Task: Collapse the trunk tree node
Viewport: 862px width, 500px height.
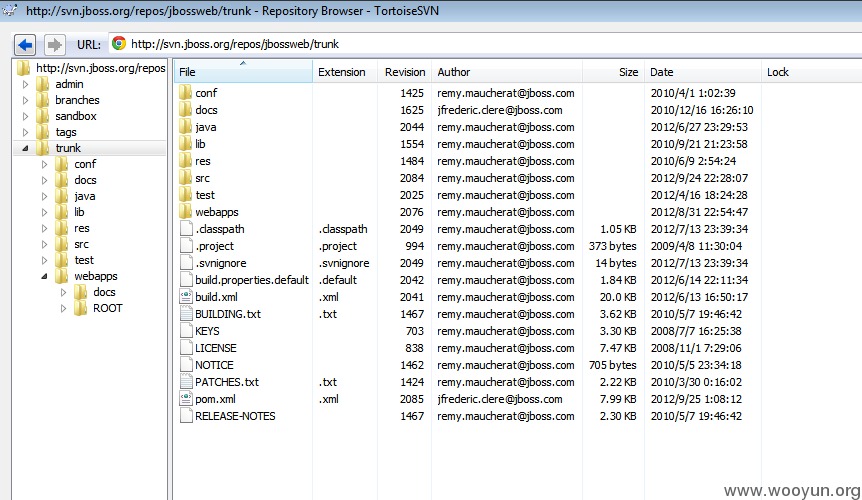Action: 25,148
